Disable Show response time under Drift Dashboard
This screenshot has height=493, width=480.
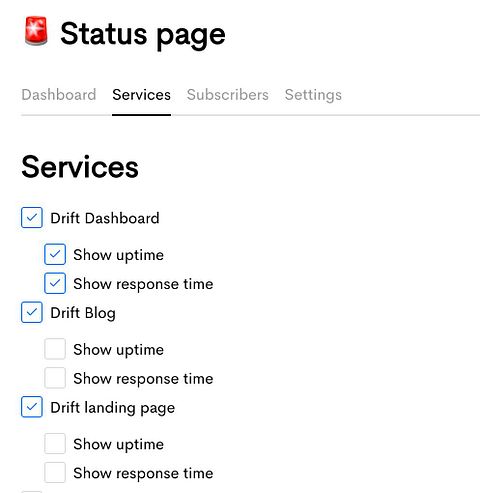tap(55, 283)
